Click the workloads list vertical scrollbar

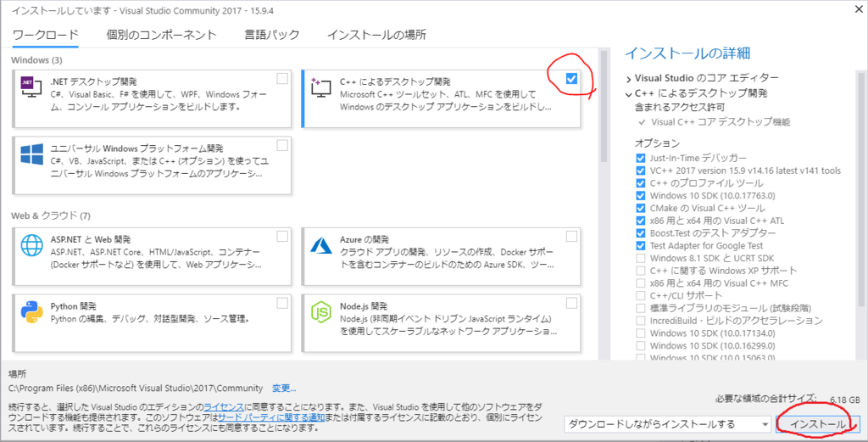click(x=604, y=105)
